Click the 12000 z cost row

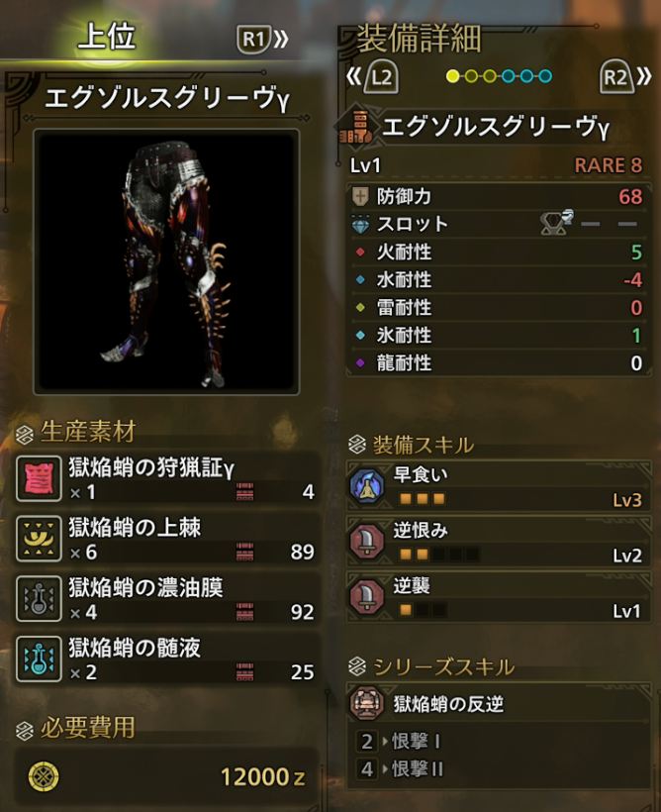(165, 776)
